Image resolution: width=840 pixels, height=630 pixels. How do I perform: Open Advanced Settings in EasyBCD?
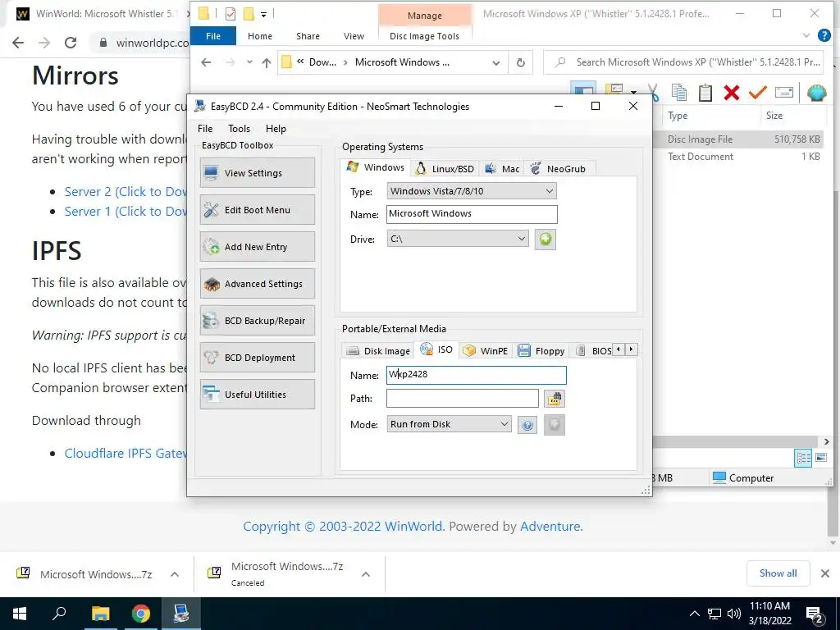[257, 283]
